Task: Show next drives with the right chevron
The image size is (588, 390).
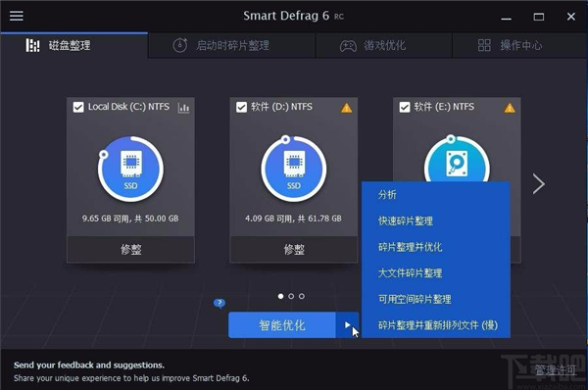Action: click(539, 184)
